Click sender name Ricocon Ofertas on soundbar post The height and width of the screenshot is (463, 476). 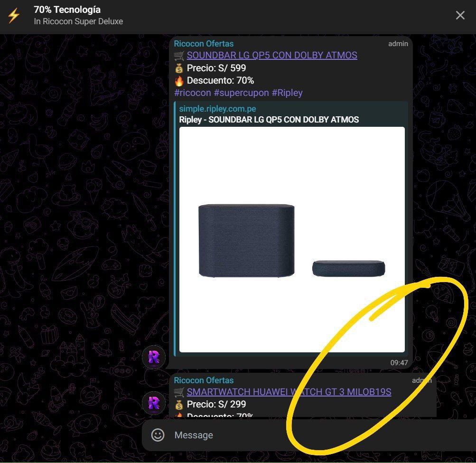coord(204,43)
